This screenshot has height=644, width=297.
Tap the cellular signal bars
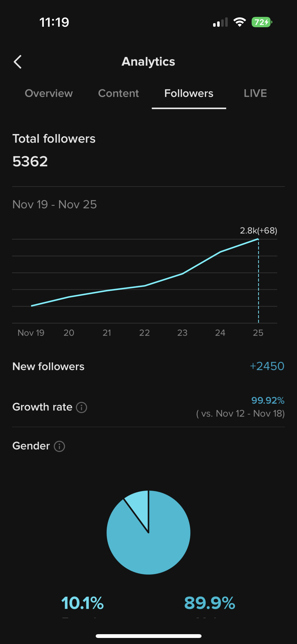[x=220, y=22]
